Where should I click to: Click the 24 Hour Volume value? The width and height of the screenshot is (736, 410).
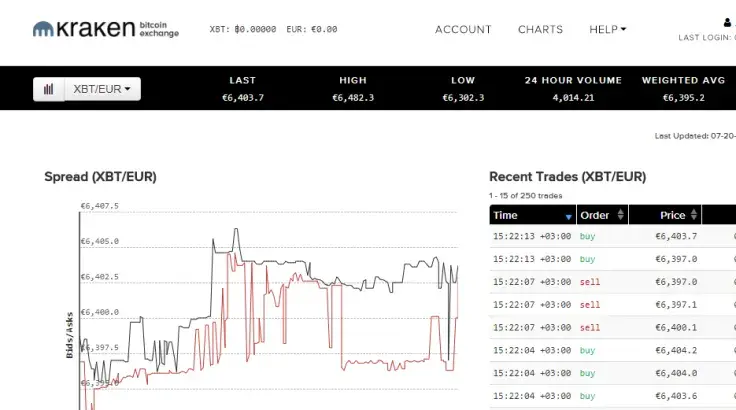click(x=573, y=98)
